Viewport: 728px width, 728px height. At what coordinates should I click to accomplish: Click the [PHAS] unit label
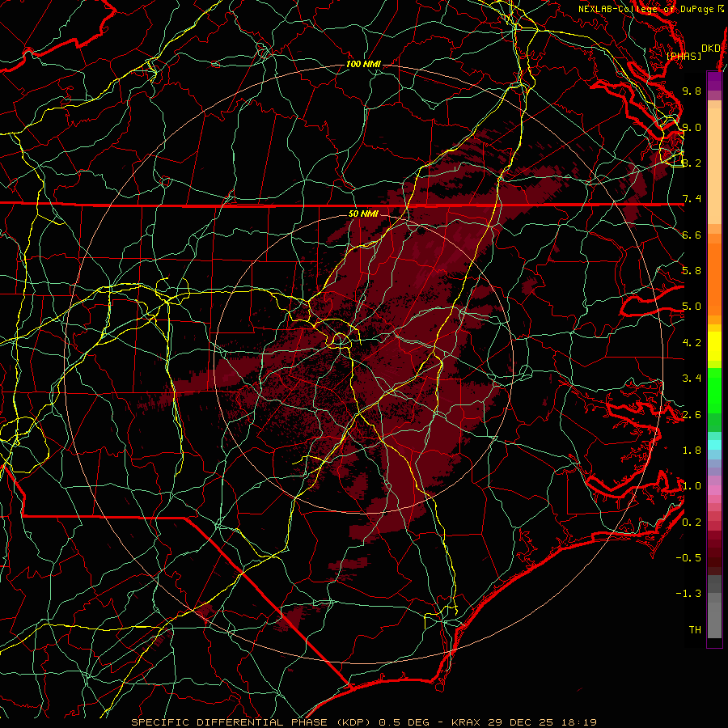[x=684, y=56]
